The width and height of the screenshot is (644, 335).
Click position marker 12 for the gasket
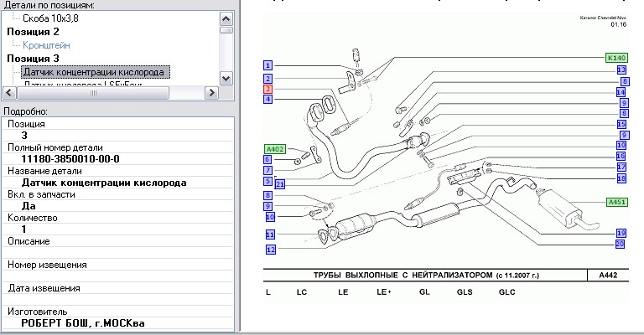pyautogui.click(x=270, y=249)
